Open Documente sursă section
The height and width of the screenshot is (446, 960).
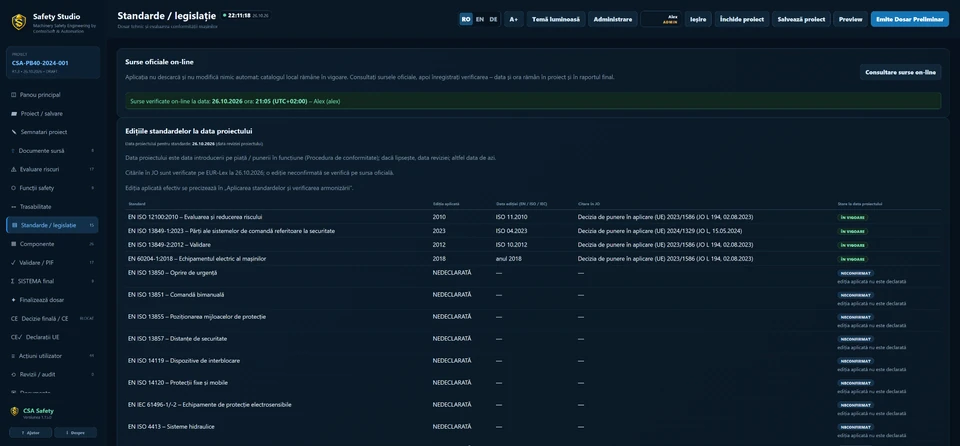(x=52, y=151)
